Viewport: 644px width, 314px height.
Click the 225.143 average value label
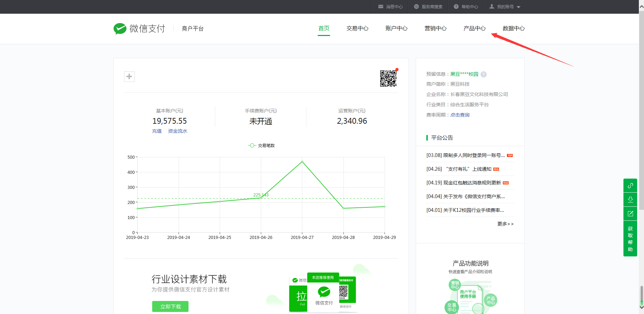tap(261, 195)
